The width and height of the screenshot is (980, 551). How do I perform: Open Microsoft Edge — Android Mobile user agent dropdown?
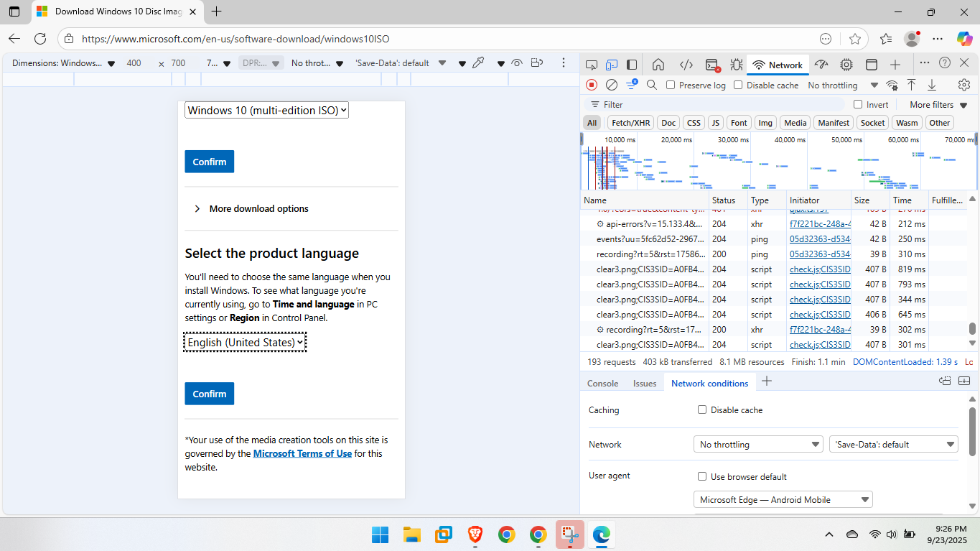tap(783, 499)
